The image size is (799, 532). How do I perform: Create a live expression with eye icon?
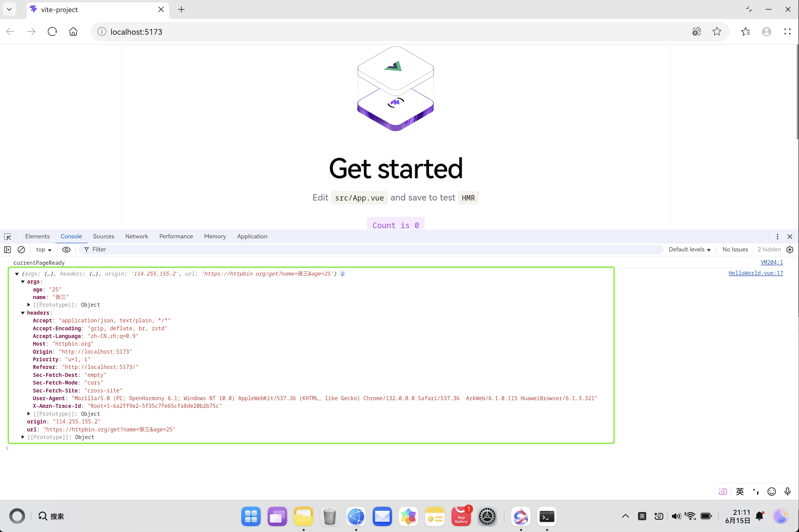[x=66, y=250]
